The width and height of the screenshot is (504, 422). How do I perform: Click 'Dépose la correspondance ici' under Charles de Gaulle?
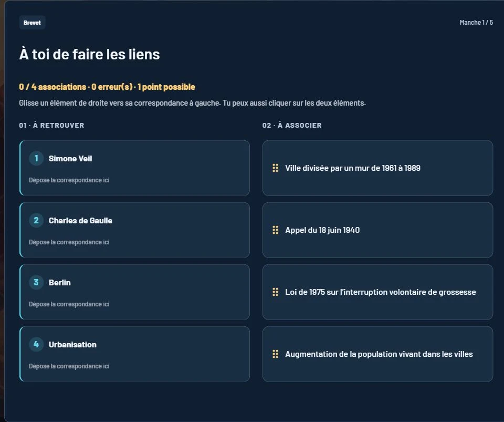point(69,242)
